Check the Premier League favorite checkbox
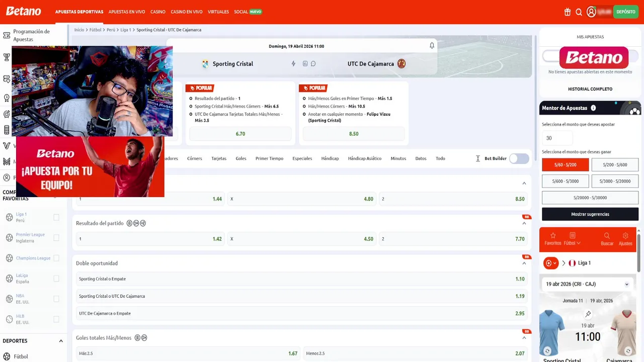This screenshot has height=362, width=644. pyautogui.click(x=56, y=238)
